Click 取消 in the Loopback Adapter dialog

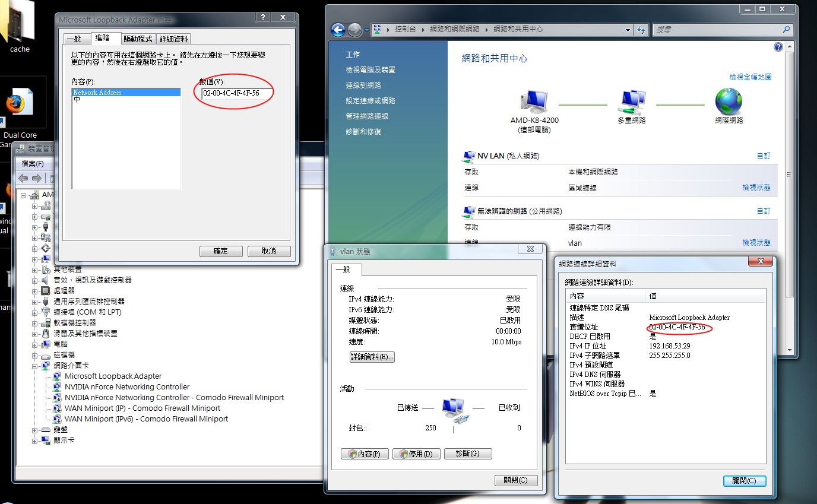point(269,251)
